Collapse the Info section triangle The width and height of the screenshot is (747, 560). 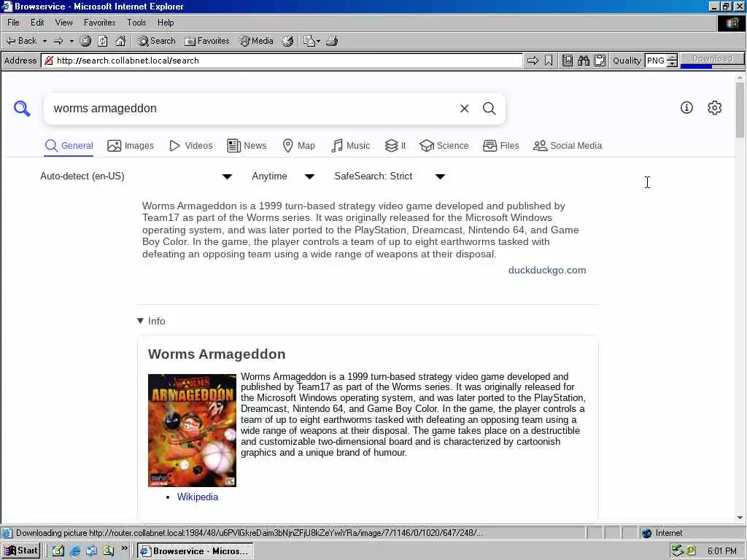(x=140, y=321)
